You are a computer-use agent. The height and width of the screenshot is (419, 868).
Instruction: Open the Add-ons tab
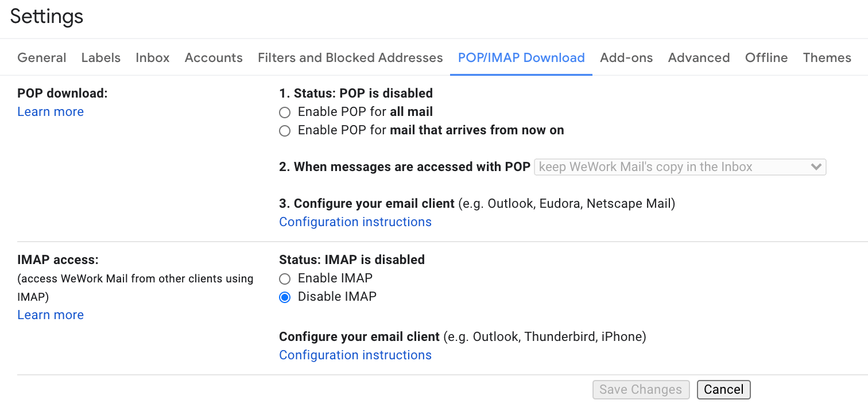[626, 57]
